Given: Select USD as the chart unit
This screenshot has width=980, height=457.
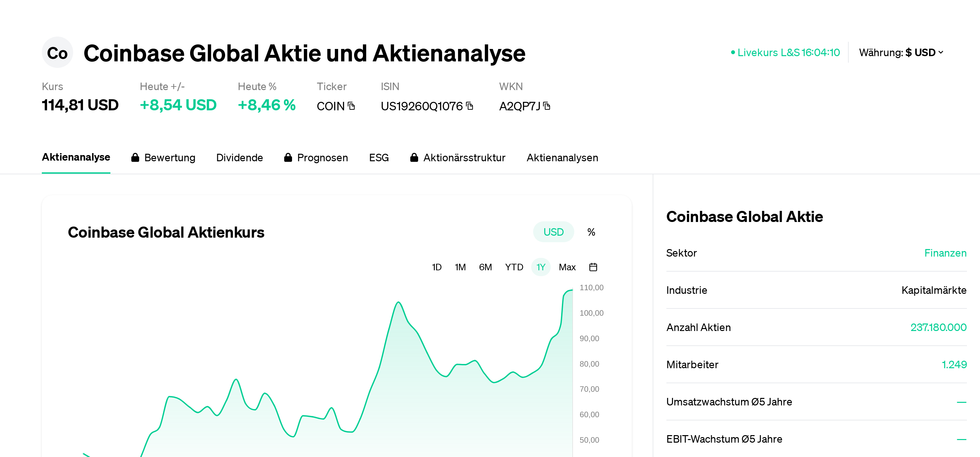Looking at the screenshot, I should 553,231.
